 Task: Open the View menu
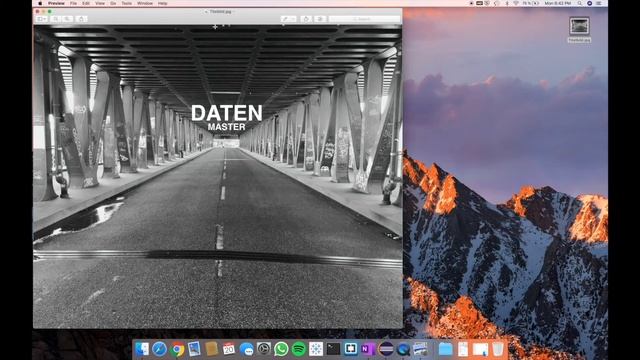click(x=100, y=3)
